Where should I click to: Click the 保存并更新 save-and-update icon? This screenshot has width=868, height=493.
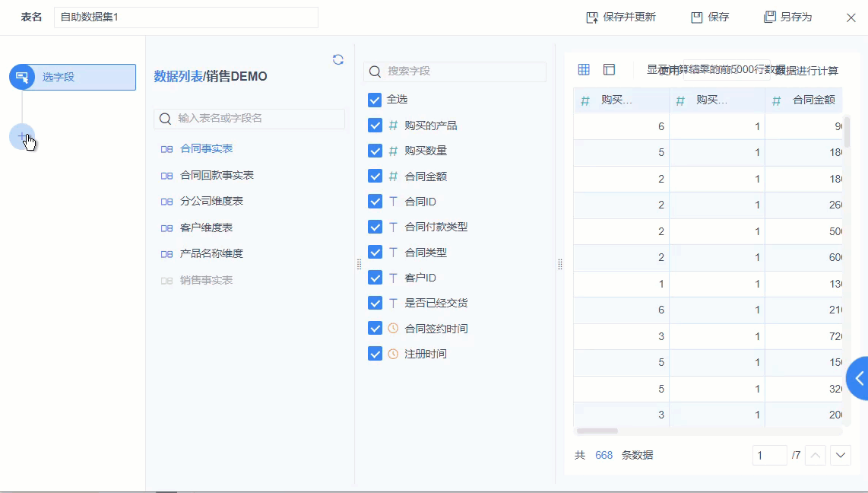point(592,17)
